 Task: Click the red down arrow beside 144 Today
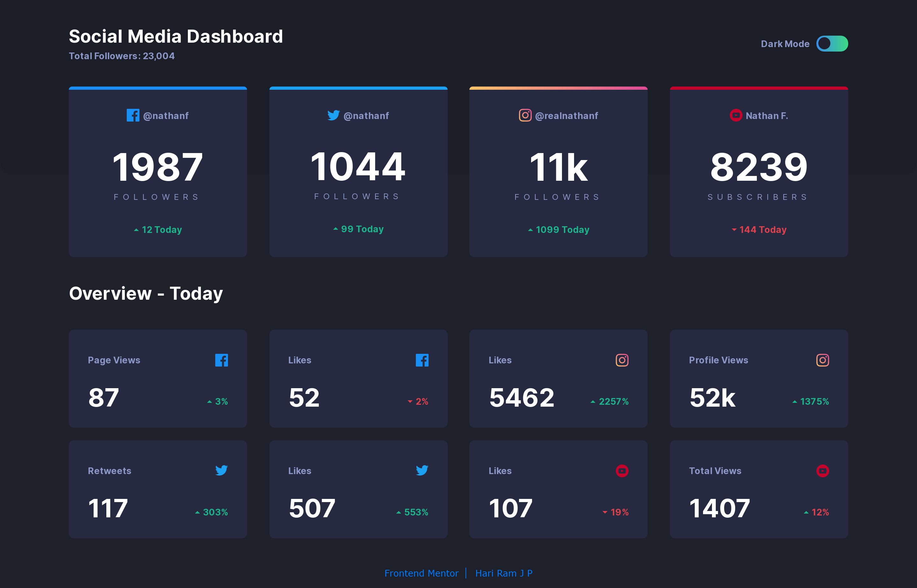(734, 229)
